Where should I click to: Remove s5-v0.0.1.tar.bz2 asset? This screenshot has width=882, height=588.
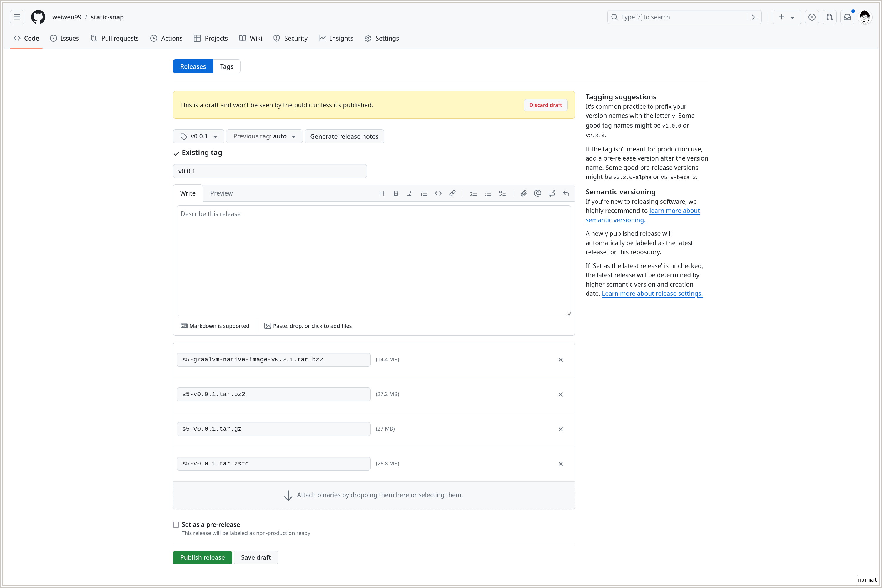pos(561,395)
